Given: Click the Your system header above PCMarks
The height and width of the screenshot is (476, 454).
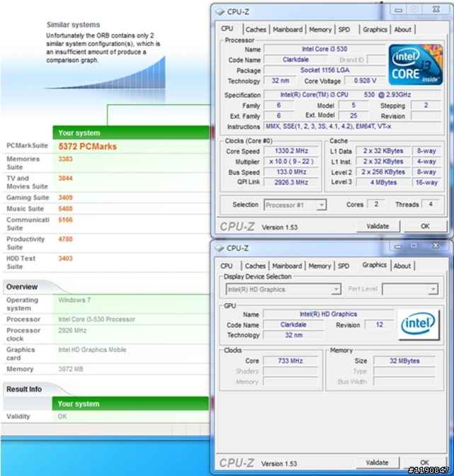Looking at the screenshot, I should coord(131,133).
